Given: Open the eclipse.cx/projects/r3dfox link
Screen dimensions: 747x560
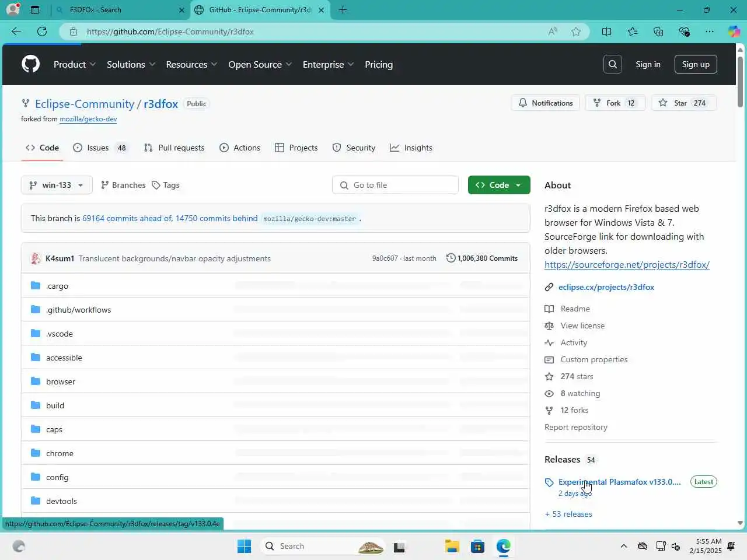Looking at the screenshot, I should [x=606, y=287].
